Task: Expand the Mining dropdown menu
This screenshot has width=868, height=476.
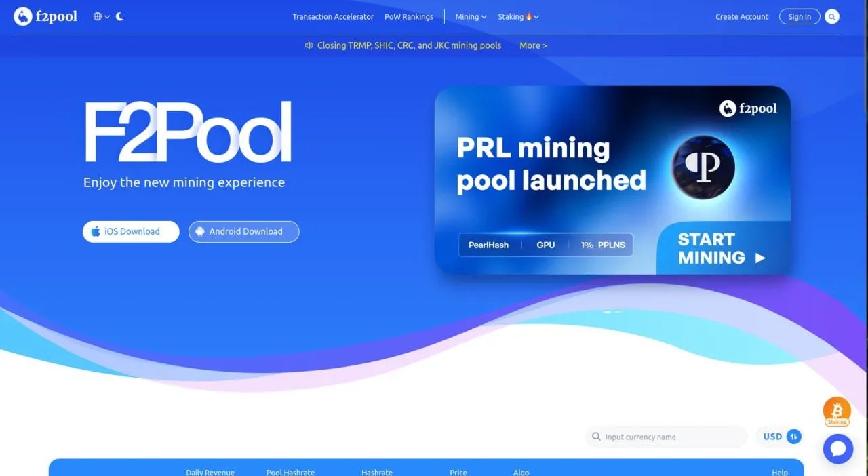Action: 471,17
